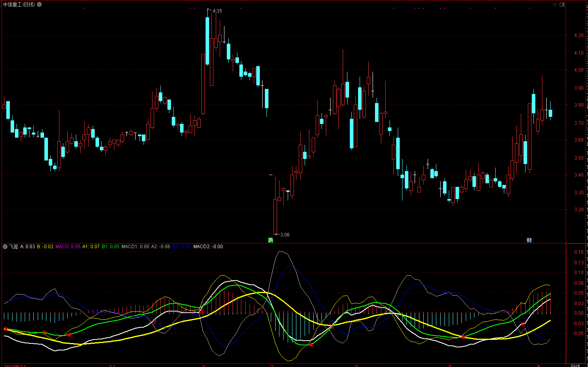Select the indicator value A: 0.03
Viewport: 588px width, 367px height.
tap(28, 247)
